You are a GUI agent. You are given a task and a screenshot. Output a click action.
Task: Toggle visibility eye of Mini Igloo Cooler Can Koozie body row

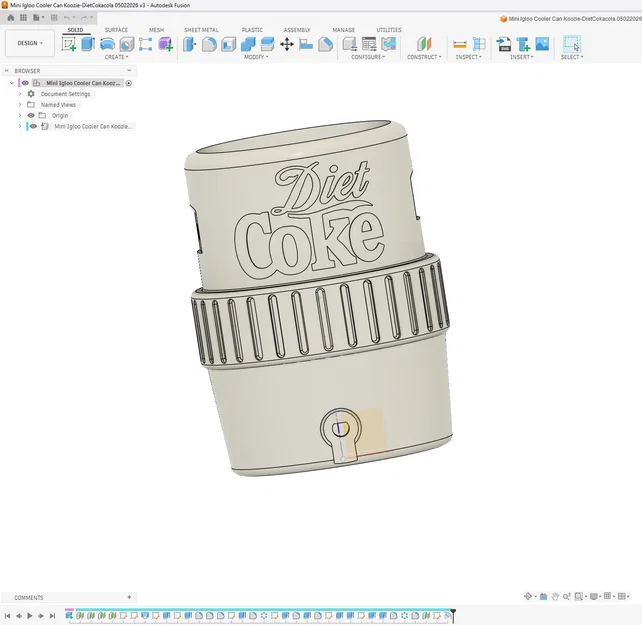(x=33, y=126)
